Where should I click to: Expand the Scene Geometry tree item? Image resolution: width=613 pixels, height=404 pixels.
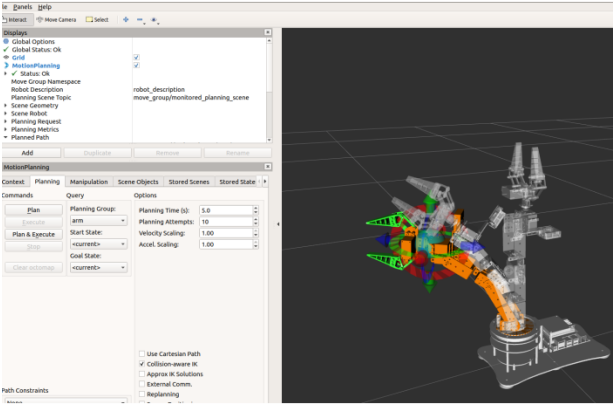click(x=6, y=103)
